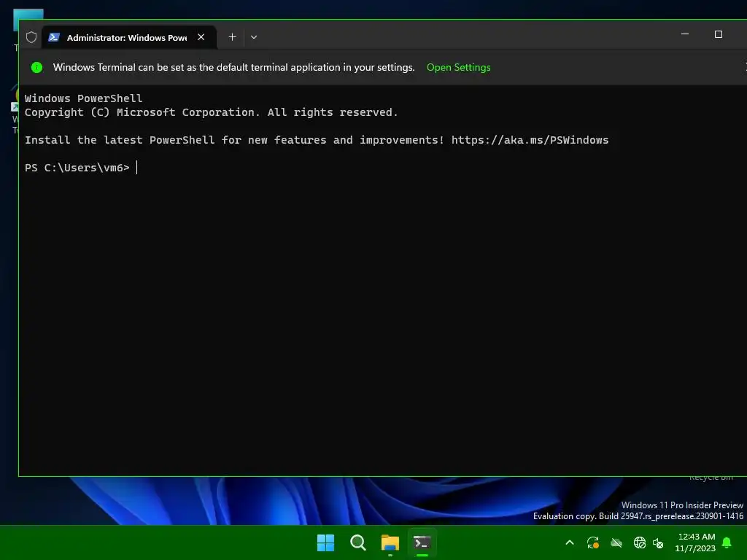The height and width of the screenshot is (560, 747).
Task: Open the Windows Start menu
Action: coord(326,542)
